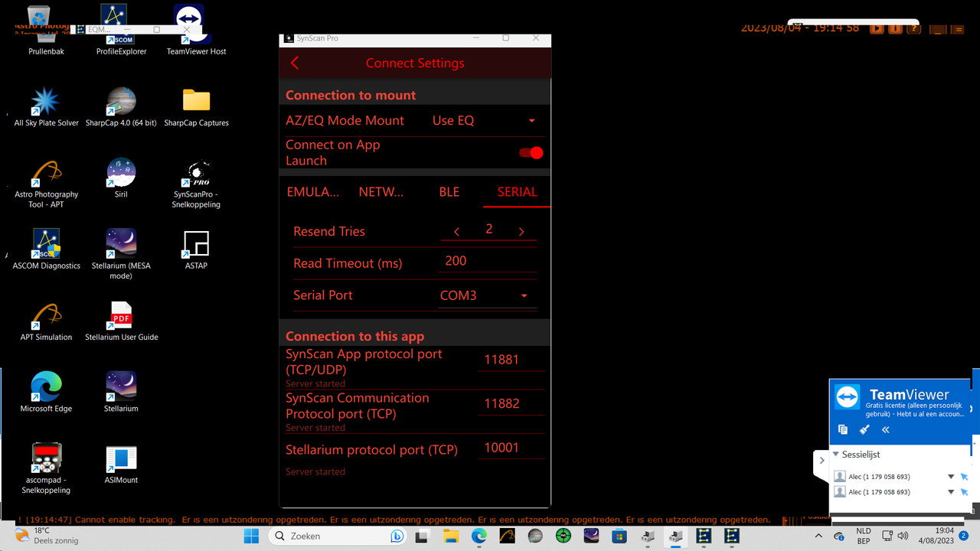Viewport: 980px width, 551px height.
Task: Click the NLD BEP language indicator
Action: pyautogui.click(x=863, y=536)
